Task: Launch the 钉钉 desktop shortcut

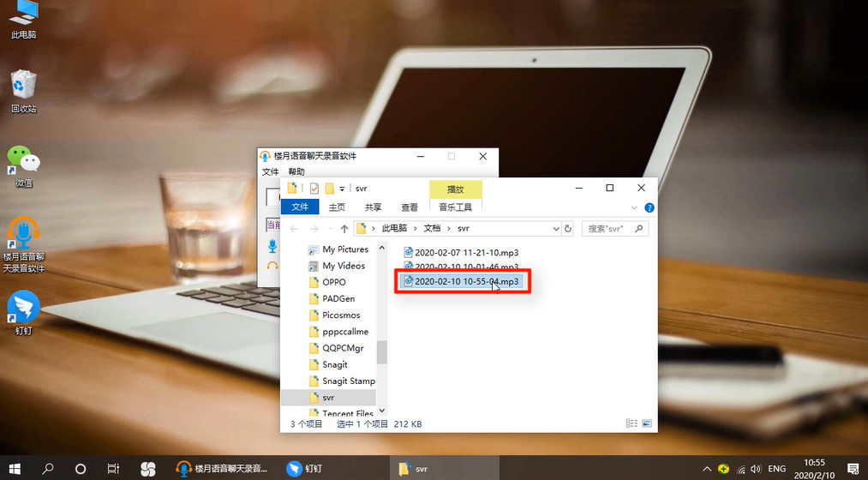Action: (x=23, y=314)
